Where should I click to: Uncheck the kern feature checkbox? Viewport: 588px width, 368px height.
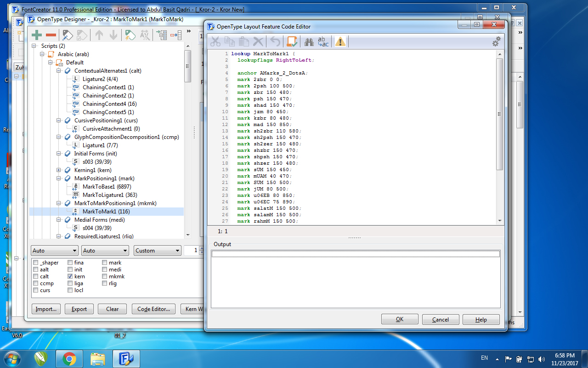70,276
